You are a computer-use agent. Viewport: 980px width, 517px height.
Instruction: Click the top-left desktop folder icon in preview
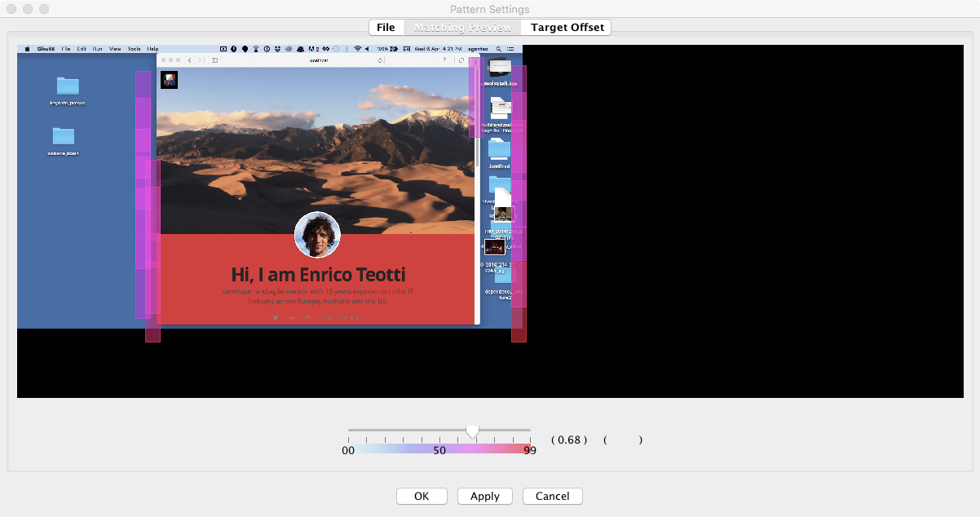(68, 86)
